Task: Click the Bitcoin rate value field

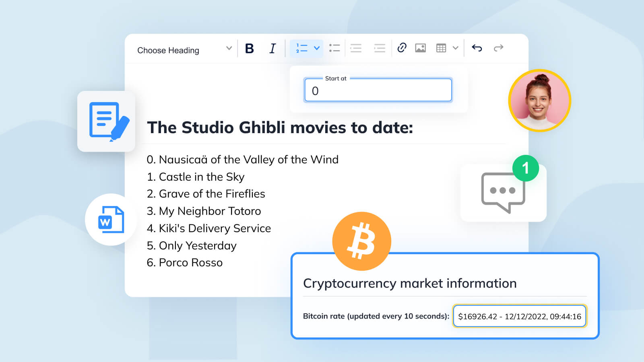Action: pyautogui.click(x=519, y=316)
